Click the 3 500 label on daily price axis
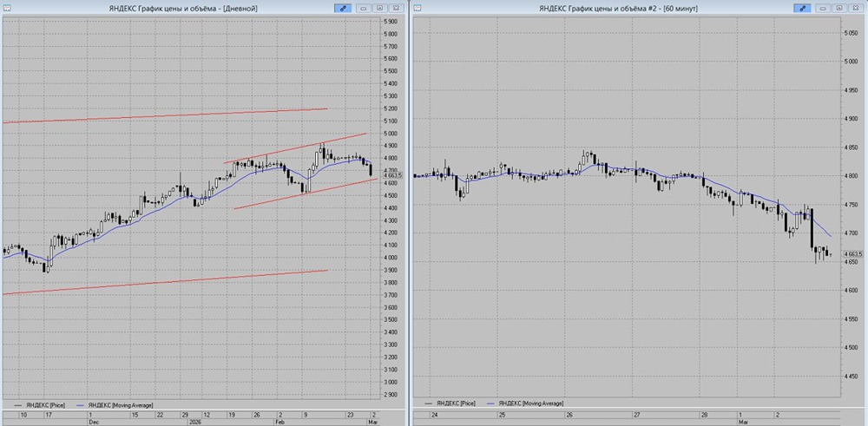 coord(391,320)
